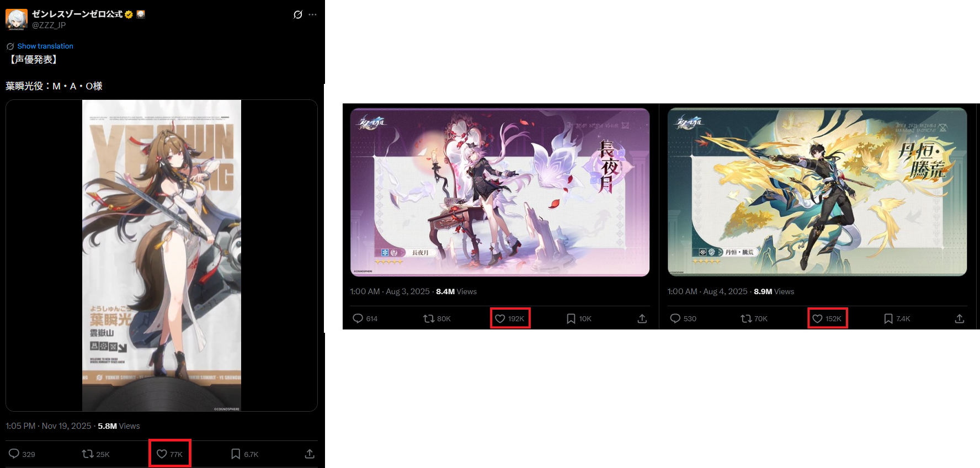Bookmark the tweet with 6.7K bookmarks
Screen dimensions: 980x468
click(x=244, y=454)
